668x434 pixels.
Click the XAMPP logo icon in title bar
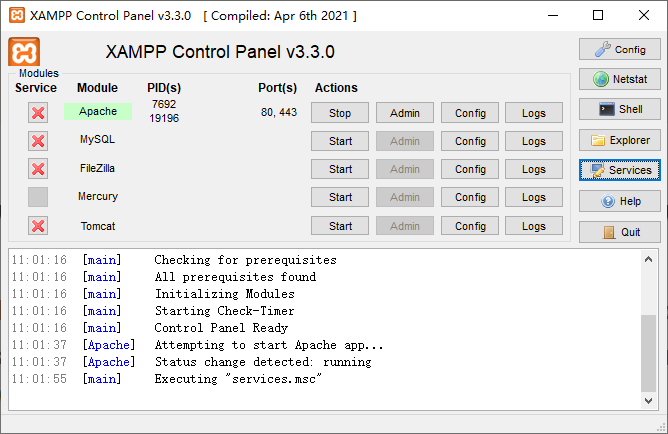[17, 15]
